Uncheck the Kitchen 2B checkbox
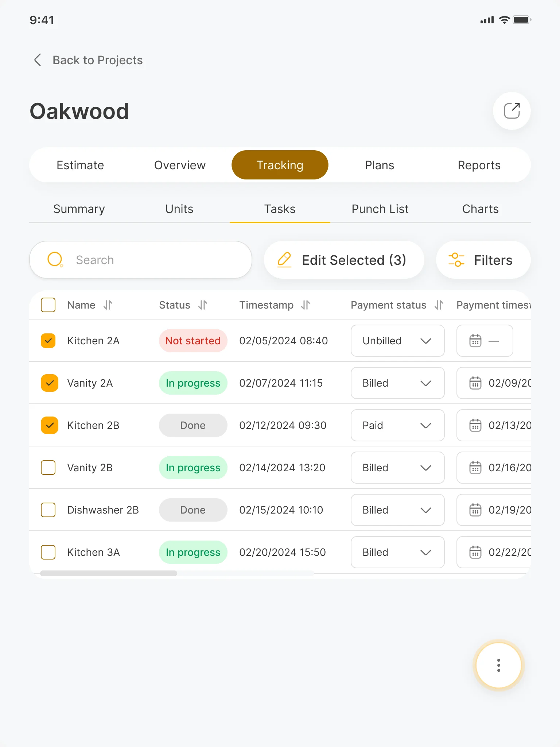The height and width of the screenshot is (747, 560). pos(50,425)
